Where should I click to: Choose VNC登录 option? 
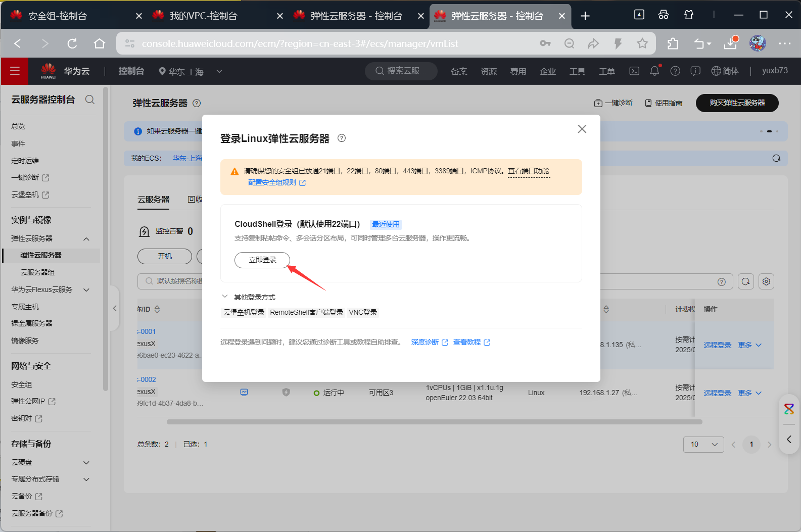pyautogui.click(x=363, y=312)
